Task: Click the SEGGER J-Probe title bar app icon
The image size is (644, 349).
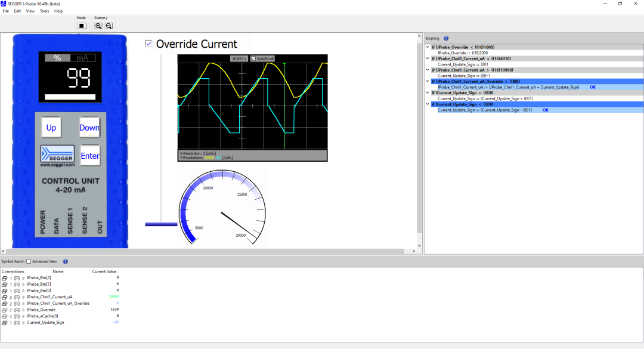Action: click(x=4, y=4)
